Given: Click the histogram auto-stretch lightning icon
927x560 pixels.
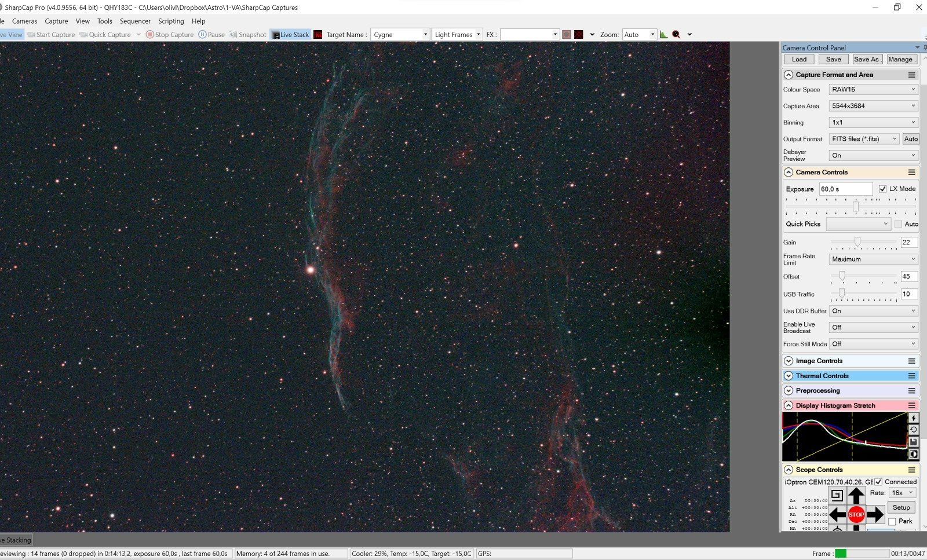Looking at the screenshot, I should [913, 418].
